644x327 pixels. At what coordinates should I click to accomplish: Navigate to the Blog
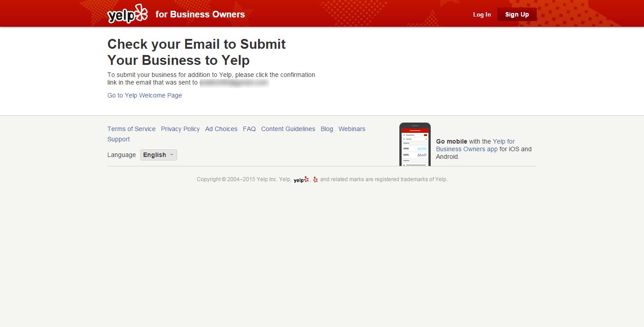coord(327,129)
